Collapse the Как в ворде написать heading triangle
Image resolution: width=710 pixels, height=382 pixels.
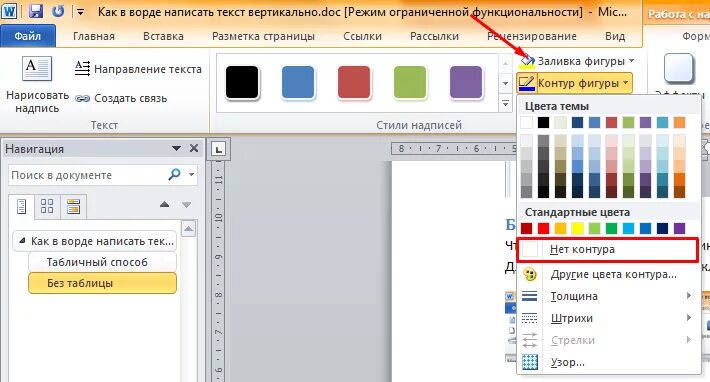pyautogui.click(x=22, y=241)
